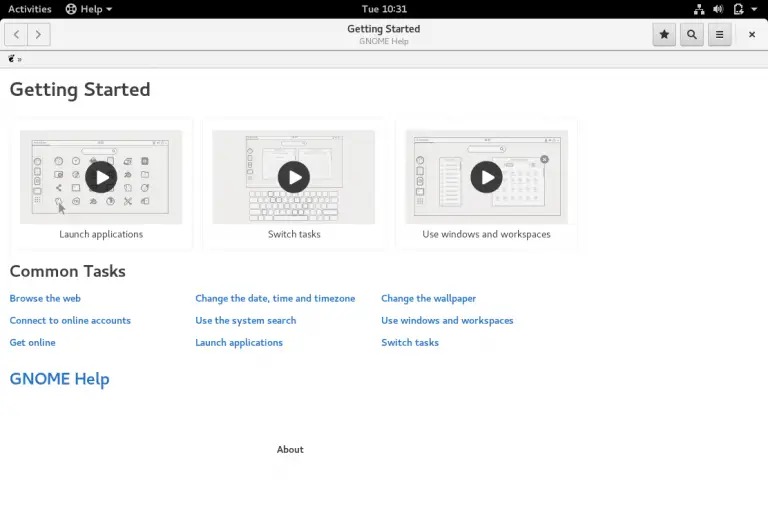This screenshot has height=506, width=768.
Task: Play the Switch tasks video
Action: pyautogui.click(x=294, y=177)
